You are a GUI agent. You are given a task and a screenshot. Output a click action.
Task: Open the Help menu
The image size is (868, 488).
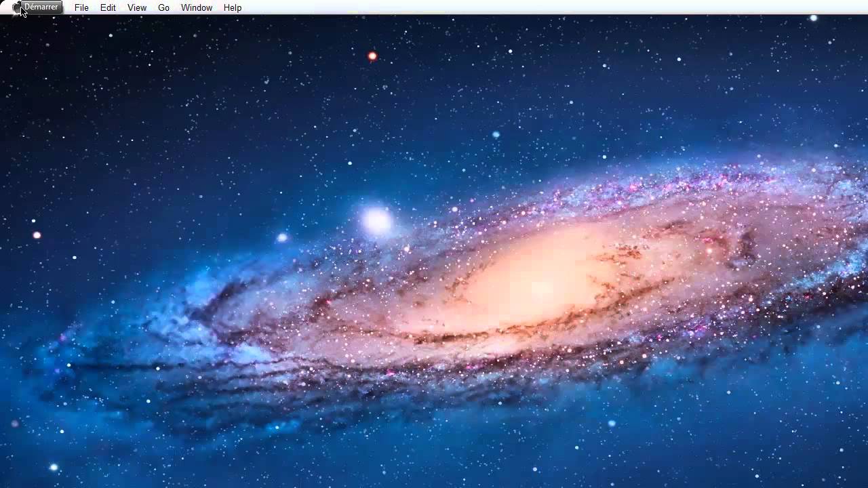pyautogui.click(x=233, y=7)
